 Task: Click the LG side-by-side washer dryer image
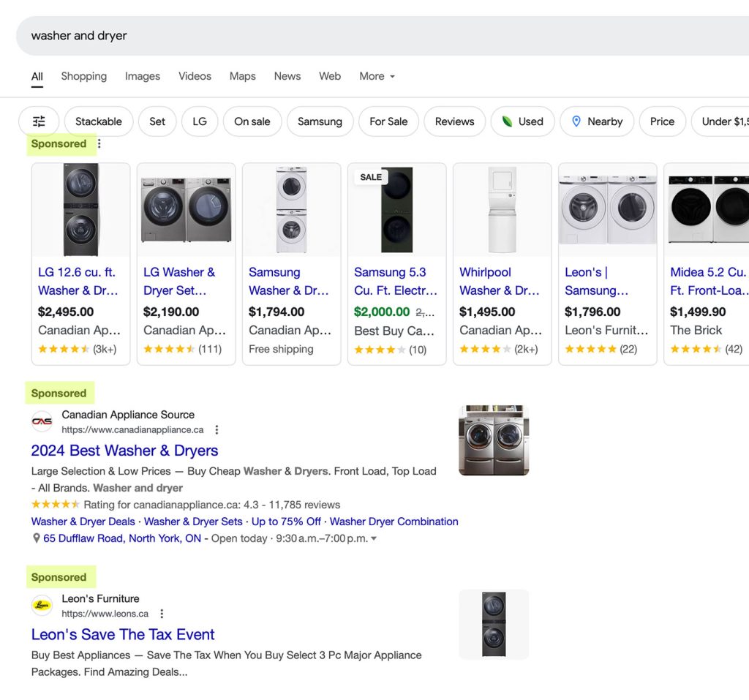pos(187,210)
